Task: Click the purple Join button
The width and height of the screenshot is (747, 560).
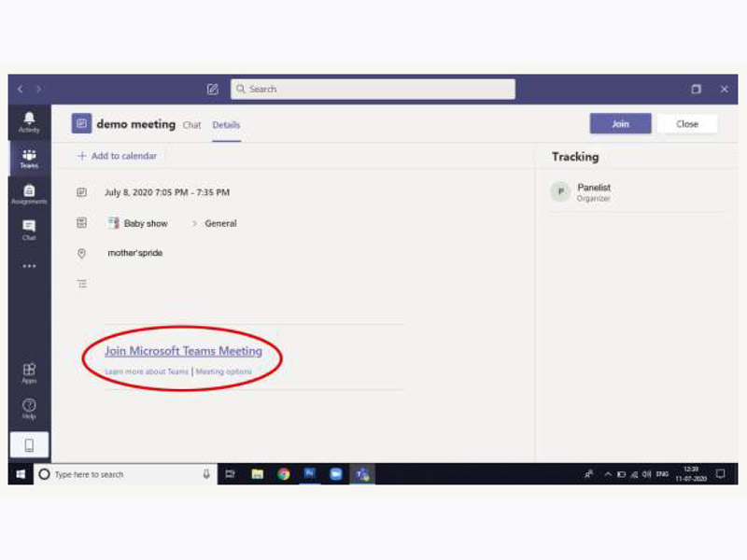Action: click(620, 124)
